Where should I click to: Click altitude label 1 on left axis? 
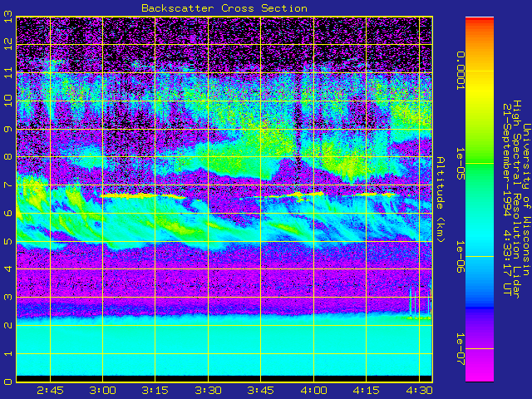8,353
